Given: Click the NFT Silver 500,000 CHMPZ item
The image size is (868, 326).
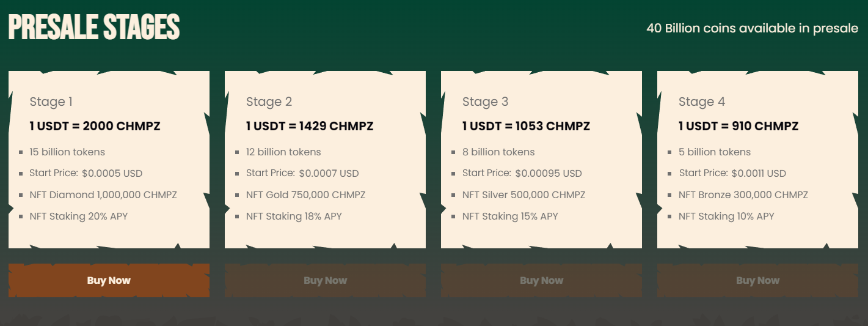Looking at the screenshot, I should pos(523,195).
